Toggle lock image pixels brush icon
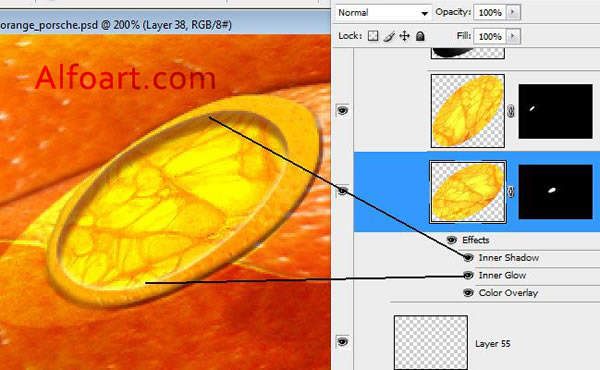This screenshot has width=600, height=370. click(x=389, y=36)
